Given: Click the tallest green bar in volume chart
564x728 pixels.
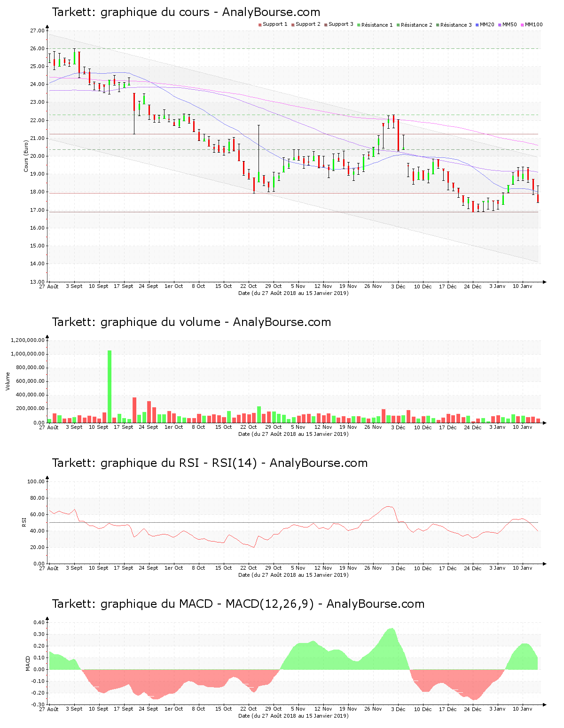Looking at the screenshot, I should tap(110, 387).
